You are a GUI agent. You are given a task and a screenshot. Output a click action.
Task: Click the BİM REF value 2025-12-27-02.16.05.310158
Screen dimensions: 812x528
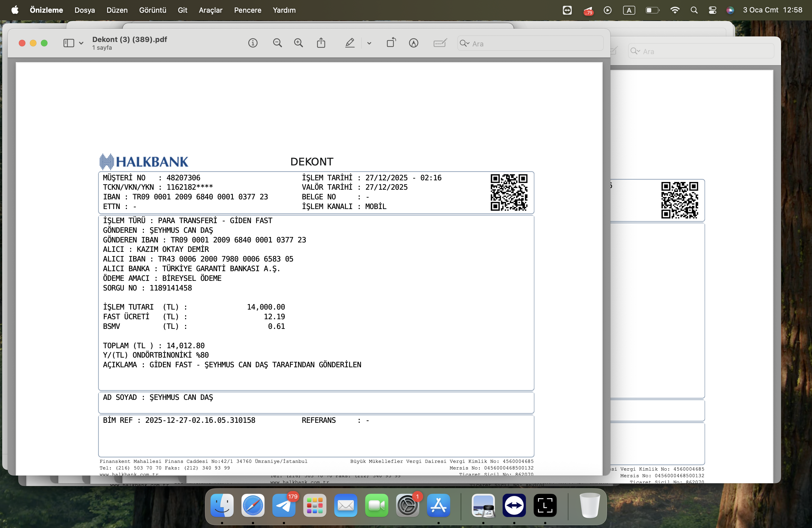click(200, 420)
